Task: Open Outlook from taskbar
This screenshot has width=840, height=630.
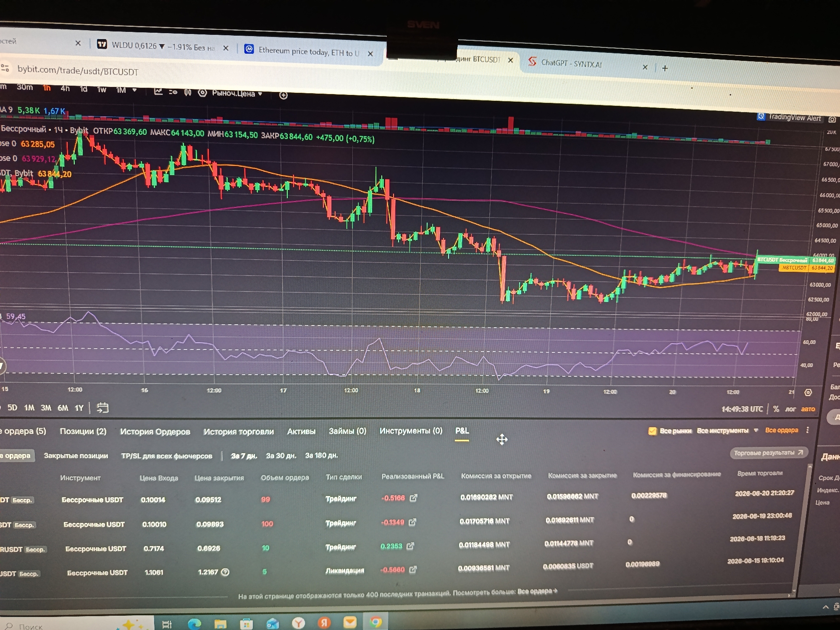Action: (x=273, y=623)
